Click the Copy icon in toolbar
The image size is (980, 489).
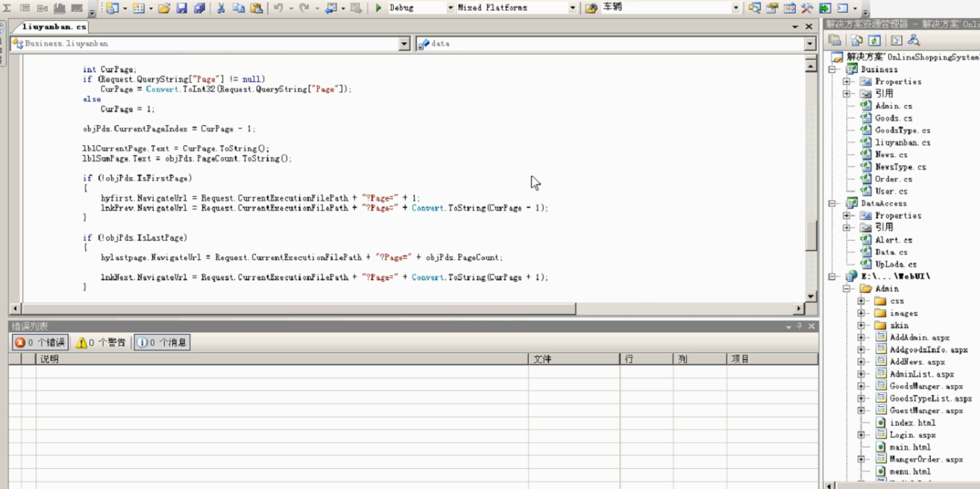click(239, 8)
